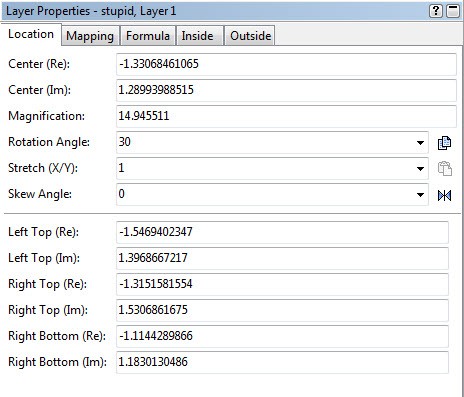This screenshot has height=397, width=464.
Task: Click the 'Skew Angle:' label
Action: tap(40, 194)
